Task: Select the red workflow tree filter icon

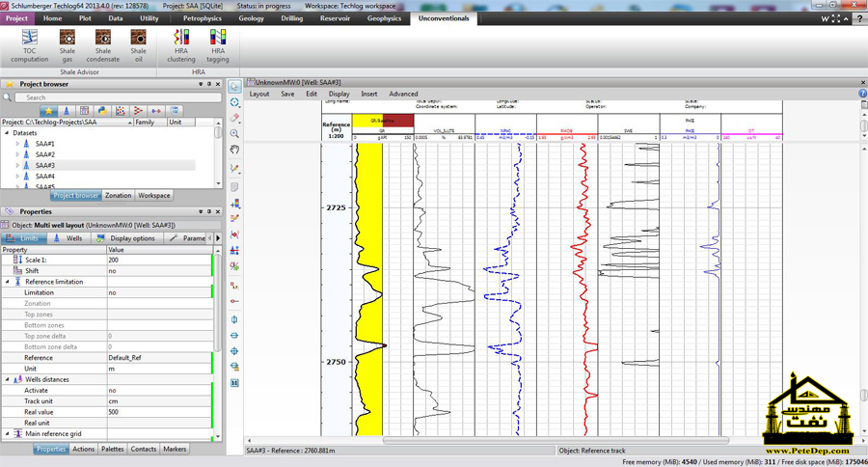Action: pos(138,111)
